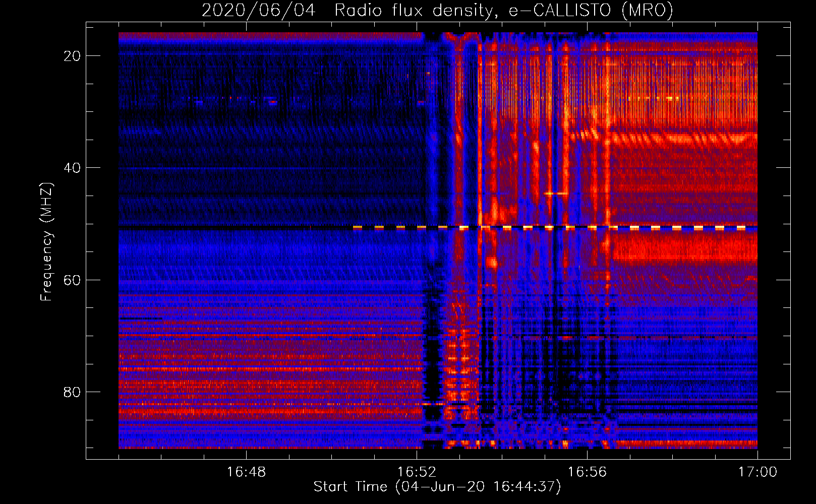Viewport: 816px width, 504px height.
Task: Click the time tick label '16:48'
Action: (x=246, y=472)
